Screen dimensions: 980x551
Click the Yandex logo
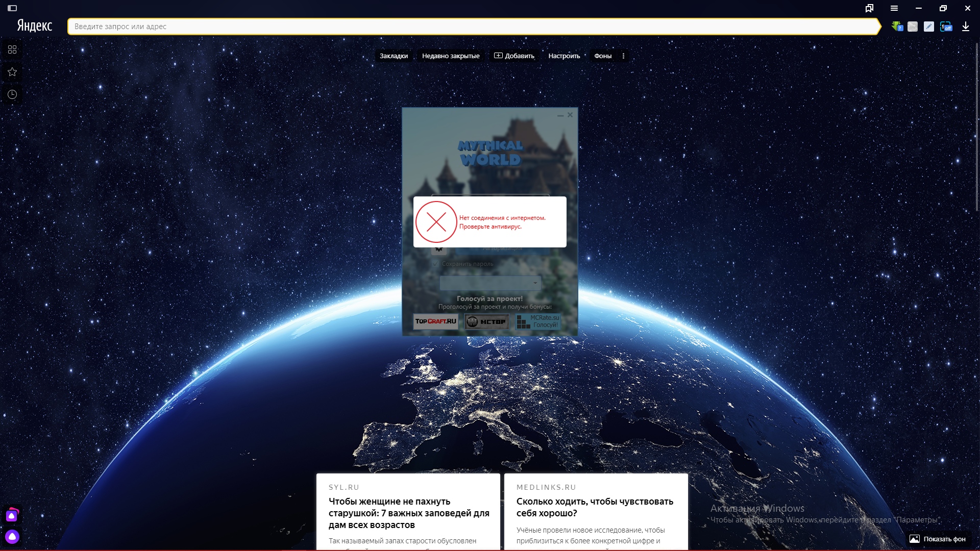pyautogui.click(x=35, y=26)
